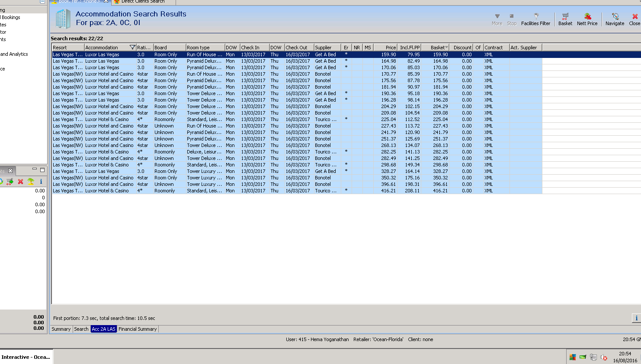641x364 pixels.
Task: Select the Bonotel row priced 170.77
Action: 297,74
